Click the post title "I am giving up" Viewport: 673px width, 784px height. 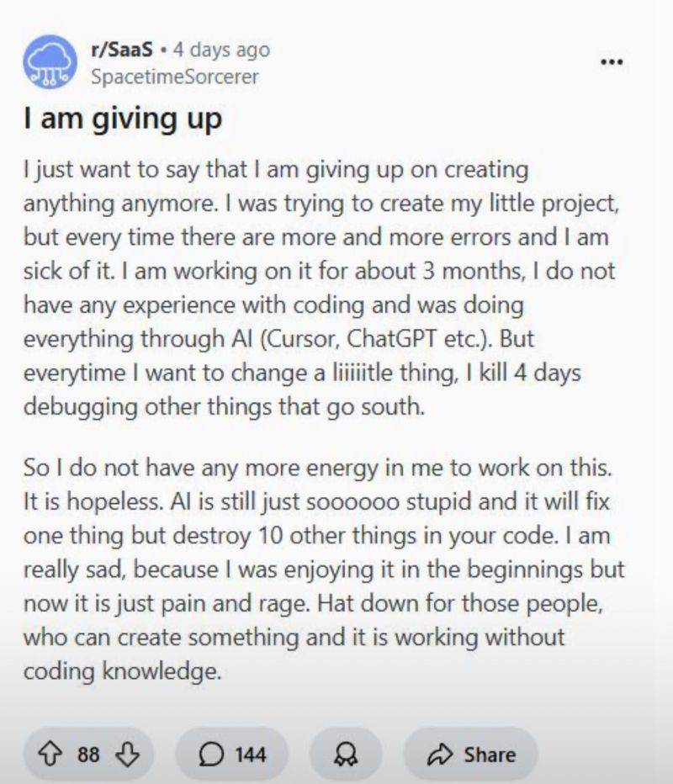123,119
